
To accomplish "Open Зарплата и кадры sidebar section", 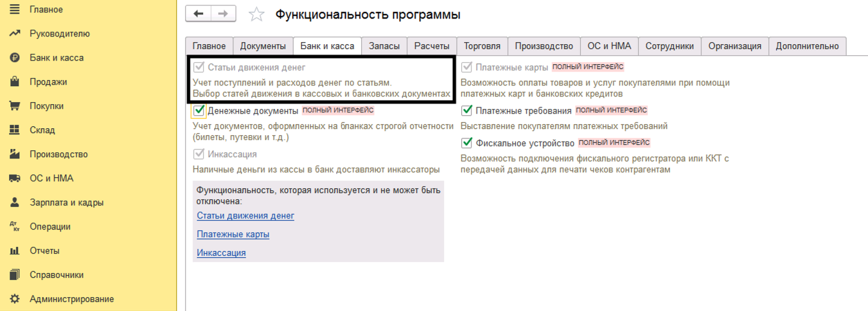I will (x=67, y=203).
